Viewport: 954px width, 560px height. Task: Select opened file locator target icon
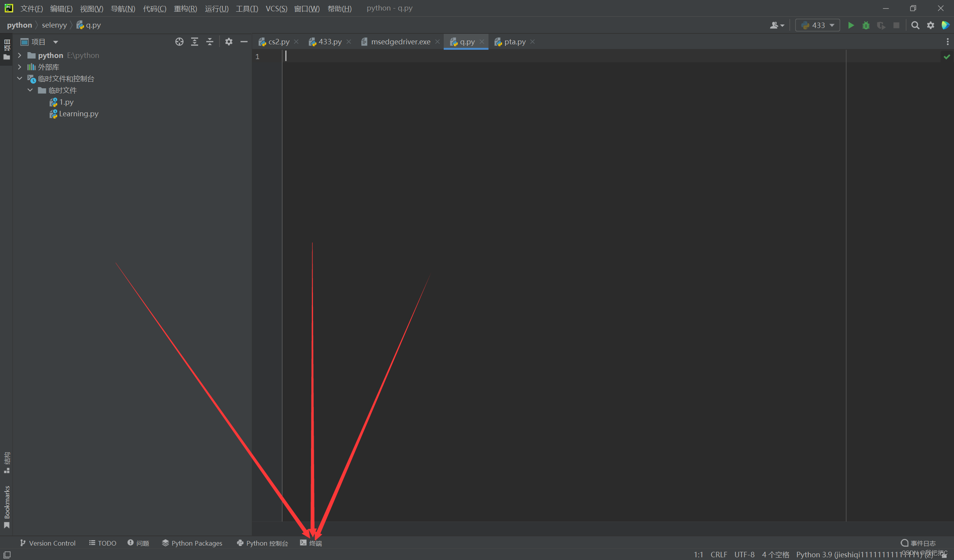(x=179, y=42)
